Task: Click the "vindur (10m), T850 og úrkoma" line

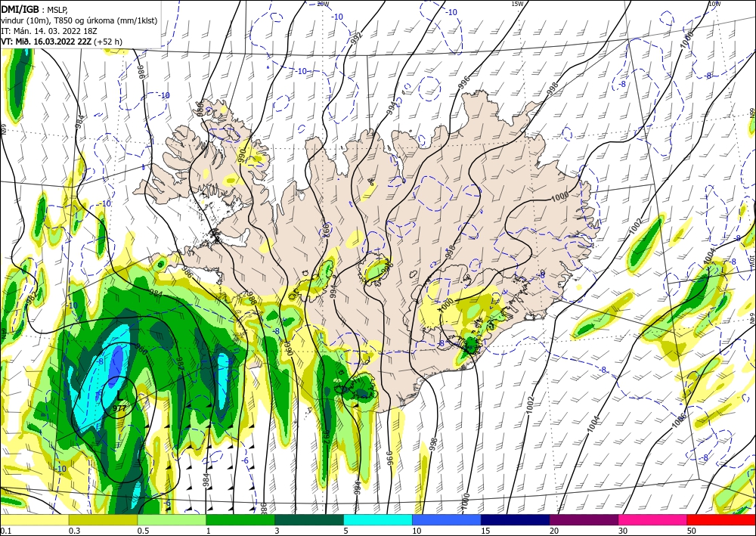Action: click(x=79, y=20)
